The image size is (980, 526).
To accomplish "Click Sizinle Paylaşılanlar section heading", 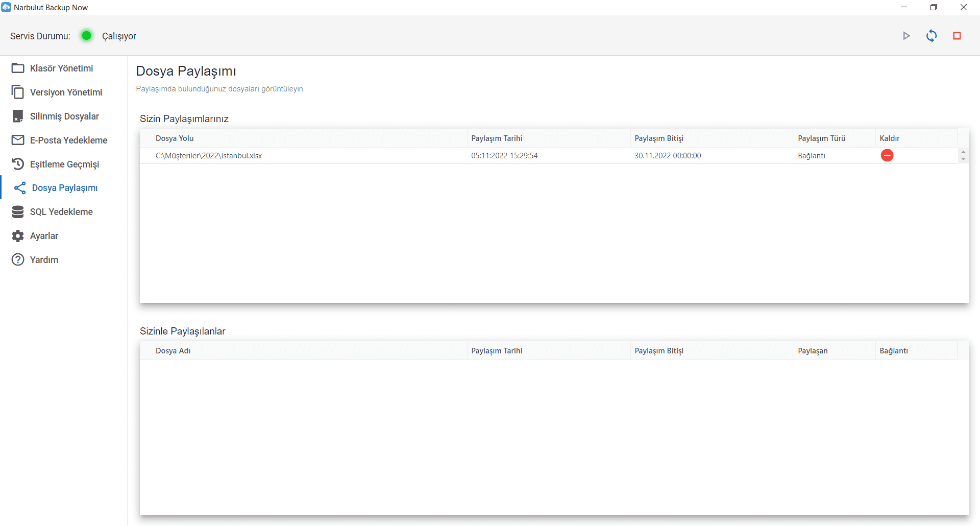I will (x=183, y=331).
